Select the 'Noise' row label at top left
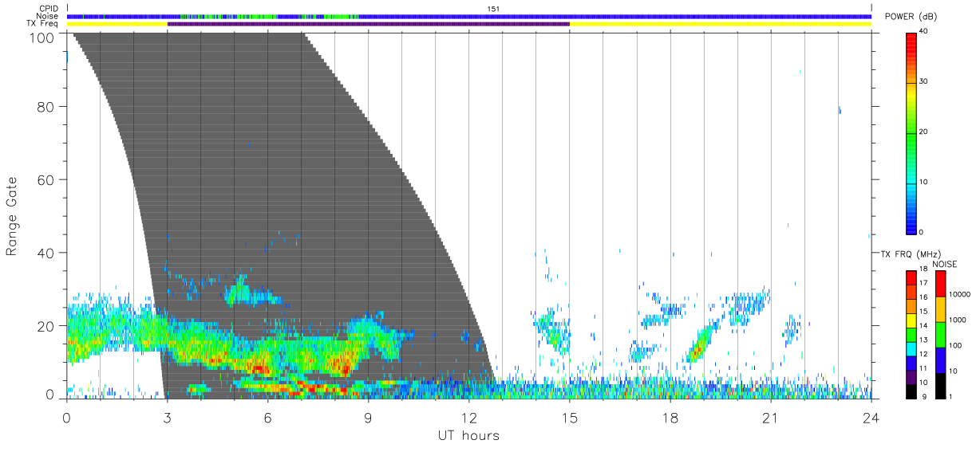The height and width of the screenshot is (452, 980). (x=48, y=16)
